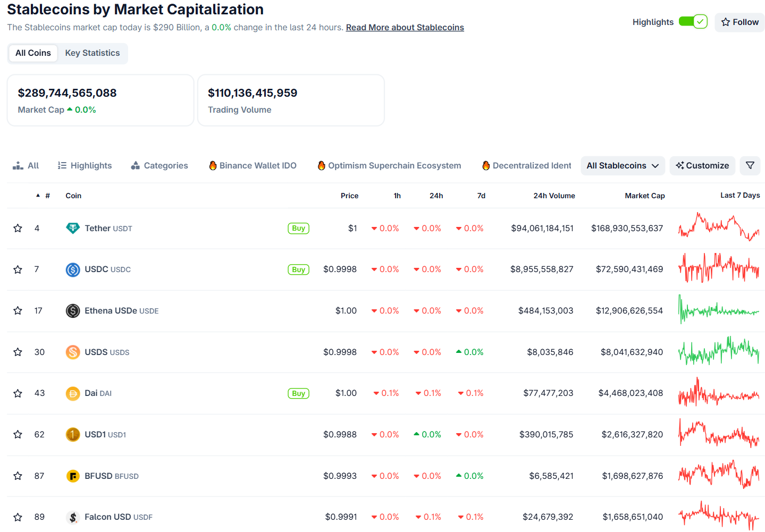Star Tether to add it to watchlist
The width and height of the screenshot is (765, 532).
click(x=18, y=228)
